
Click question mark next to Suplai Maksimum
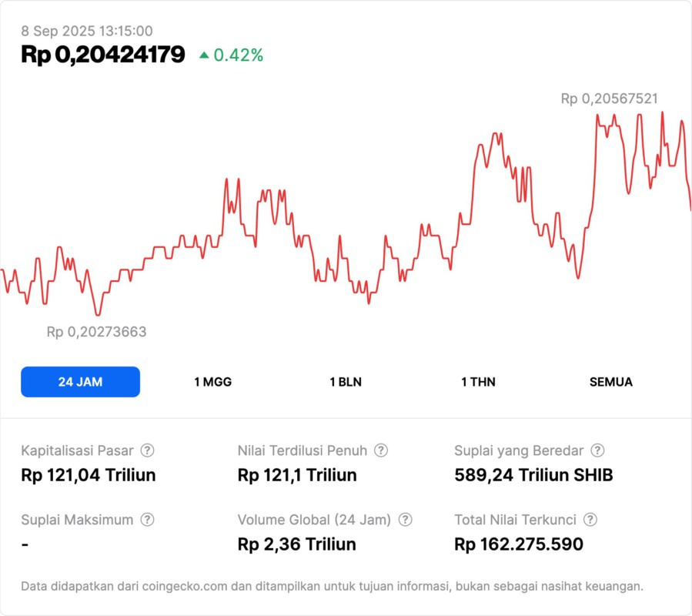[147, 520]
